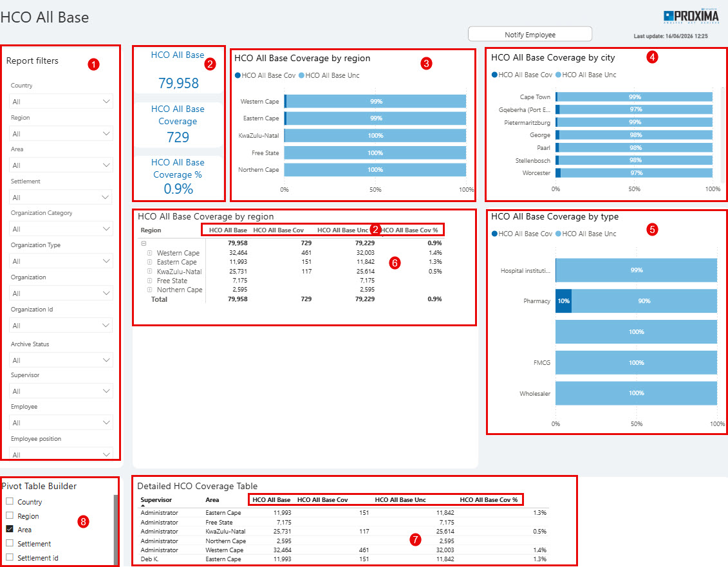Click Area column header in detailed table
The height and width of the screenshot is (567, 728).
[212, 499]
